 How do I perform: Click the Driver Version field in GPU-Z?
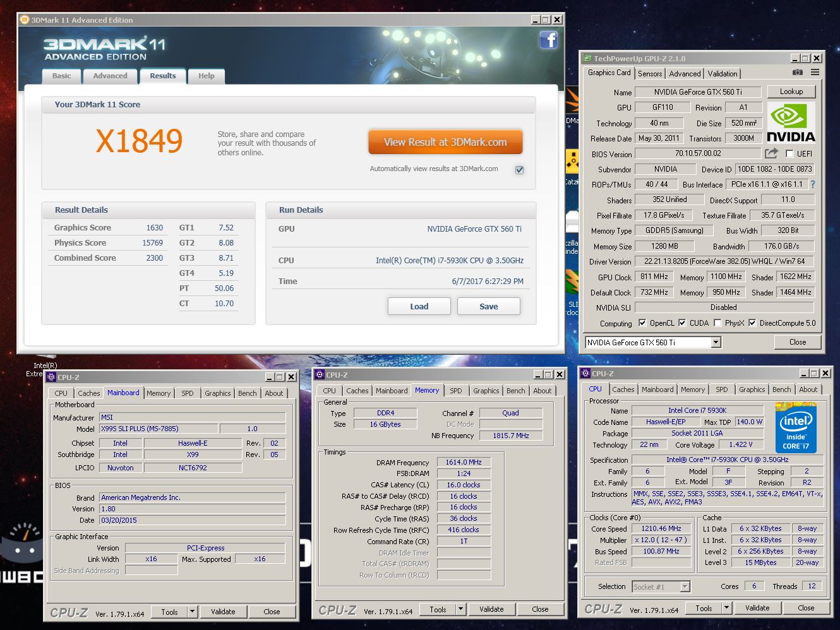click(x=724, y=261)
